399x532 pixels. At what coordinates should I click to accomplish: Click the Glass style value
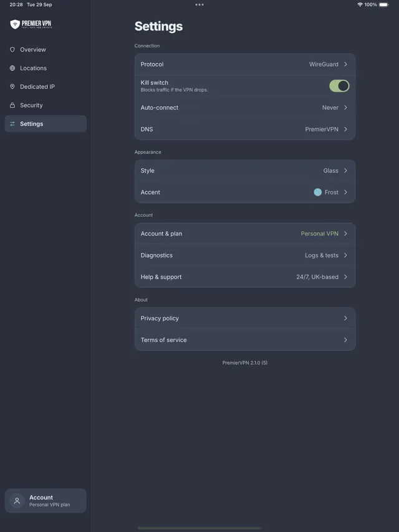331,171
